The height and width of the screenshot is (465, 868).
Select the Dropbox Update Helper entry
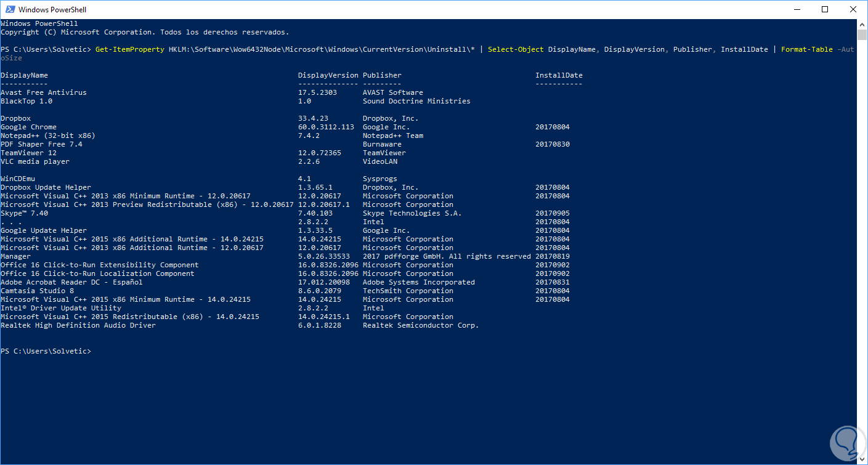[46, 187]
